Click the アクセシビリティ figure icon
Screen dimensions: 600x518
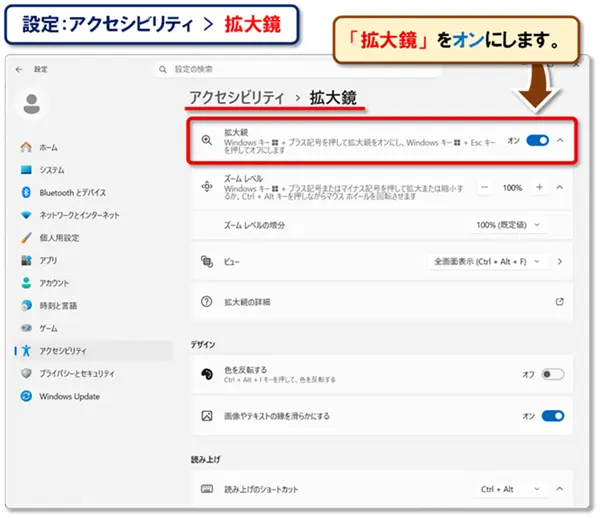click(26, 350)
